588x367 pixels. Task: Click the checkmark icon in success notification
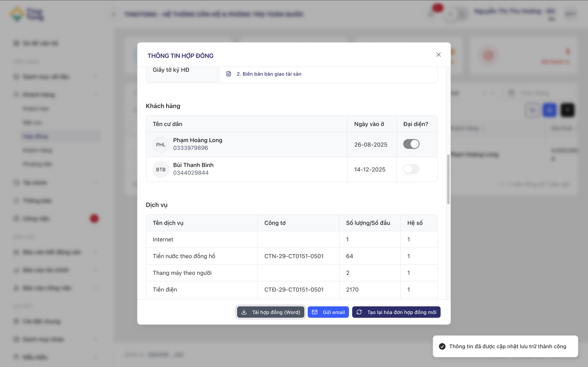(442, 346)
